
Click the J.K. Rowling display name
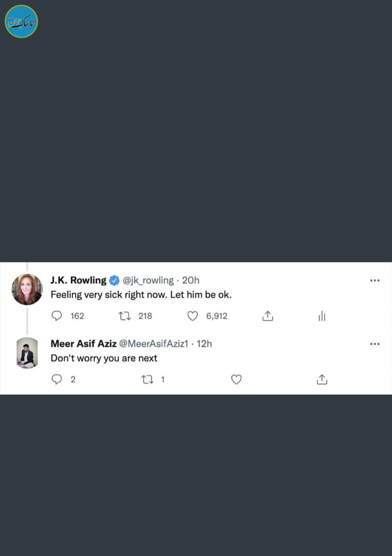tap(78, 280)
